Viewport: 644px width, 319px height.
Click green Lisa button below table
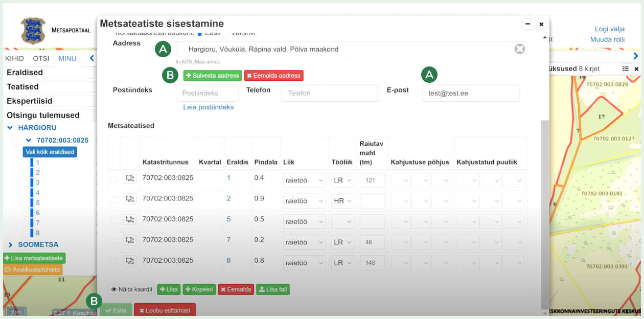[169, 289]
